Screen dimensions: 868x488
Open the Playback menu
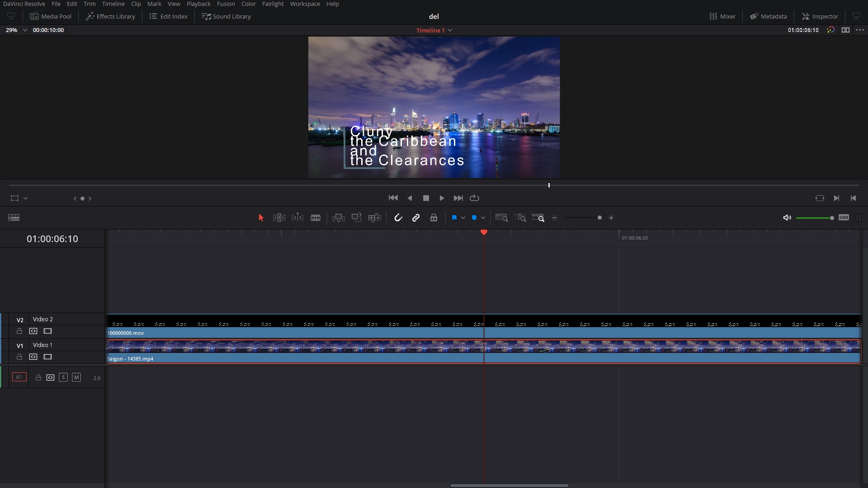pyautogui.click(x=198, y=4)
